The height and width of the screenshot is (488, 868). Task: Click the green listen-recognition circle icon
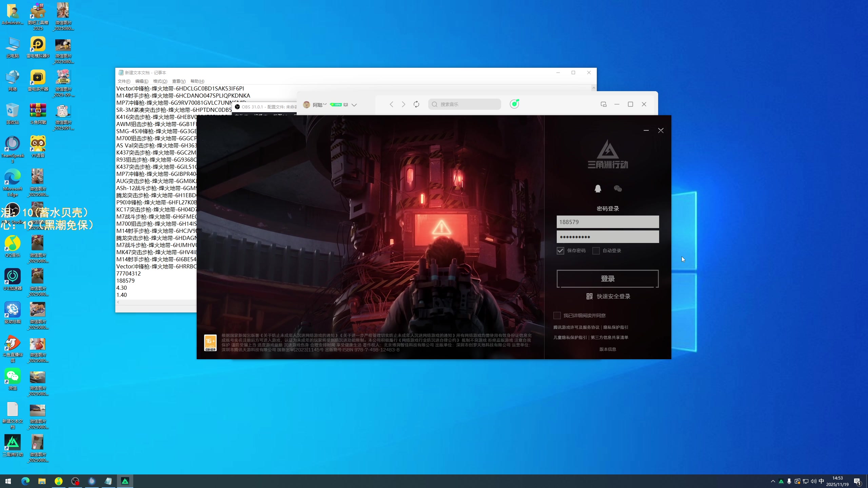click(514, 104)
